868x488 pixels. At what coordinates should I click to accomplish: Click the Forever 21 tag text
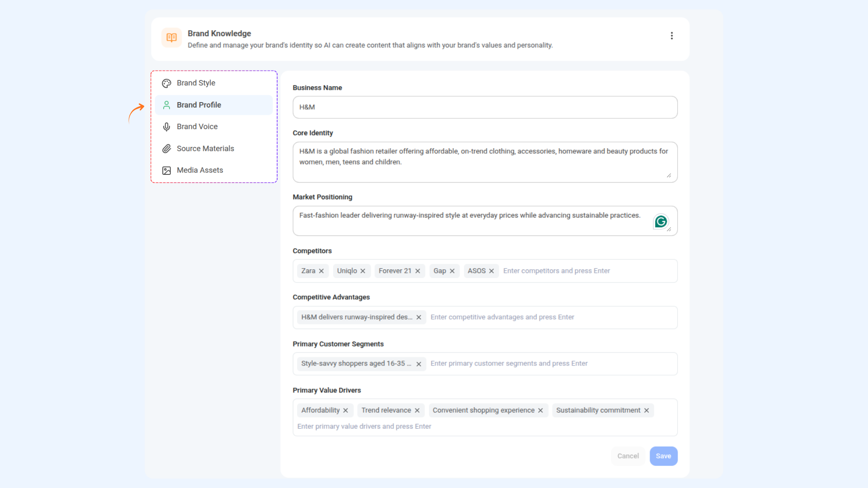(395, 271)
